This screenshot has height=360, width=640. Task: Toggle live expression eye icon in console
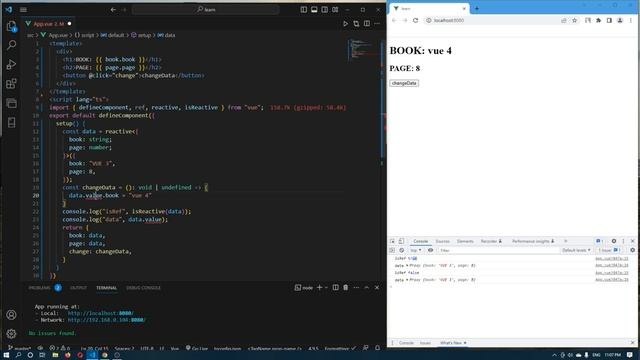pyautogui.click(x=430, y=250)
